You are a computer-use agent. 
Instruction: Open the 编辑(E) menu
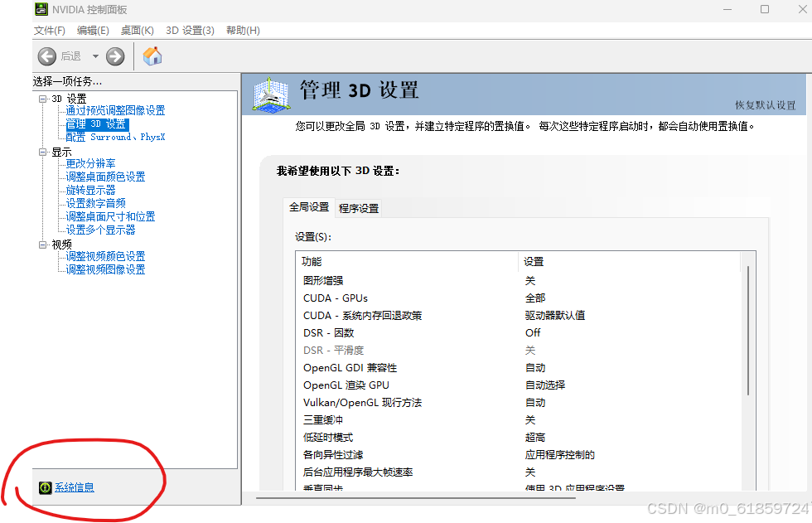pos(93,31)
